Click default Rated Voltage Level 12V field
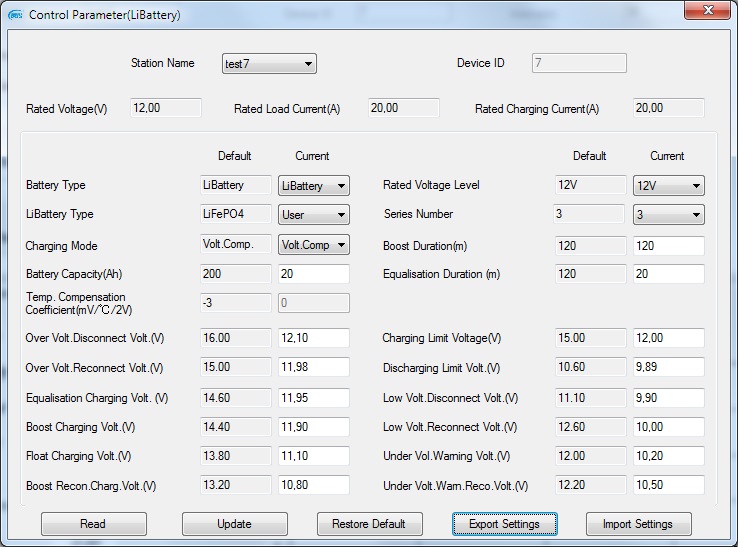This screenshot has width=738, height=547. point(591,185)
